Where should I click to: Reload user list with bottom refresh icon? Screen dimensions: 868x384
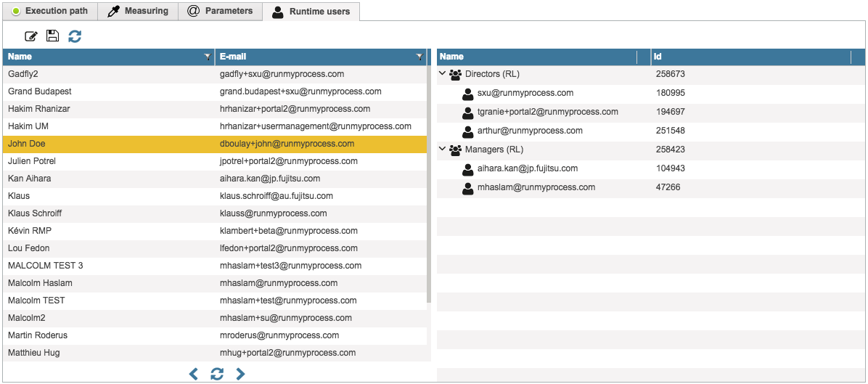217,375
